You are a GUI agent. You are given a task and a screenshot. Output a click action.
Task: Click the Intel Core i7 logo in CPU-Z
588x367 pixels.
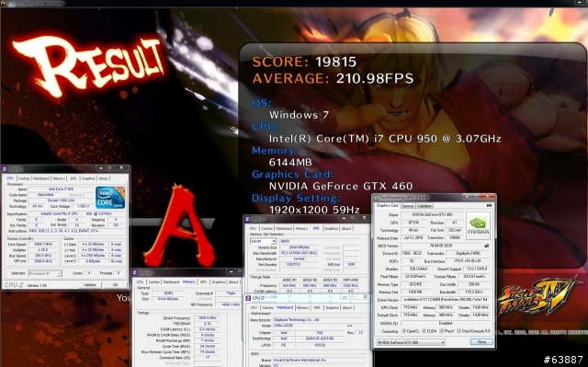click(110, 198)
